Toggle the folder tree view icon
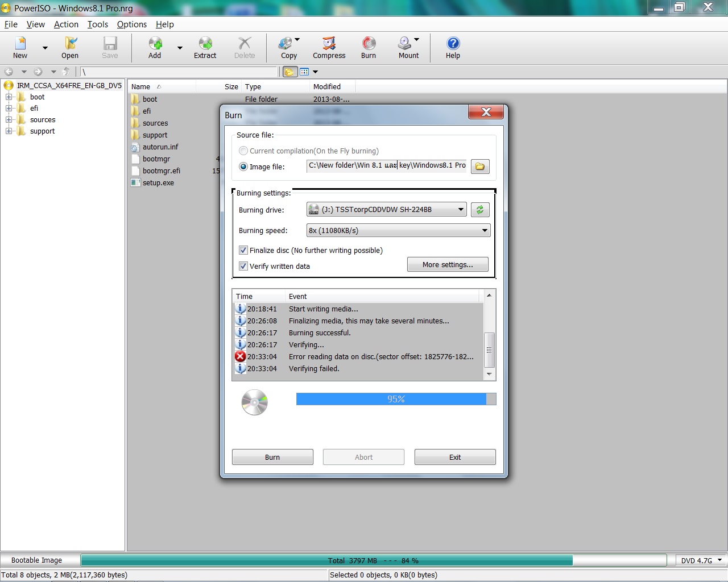The image size is (728, 582). pyautogui.click(x=290, y=72)
